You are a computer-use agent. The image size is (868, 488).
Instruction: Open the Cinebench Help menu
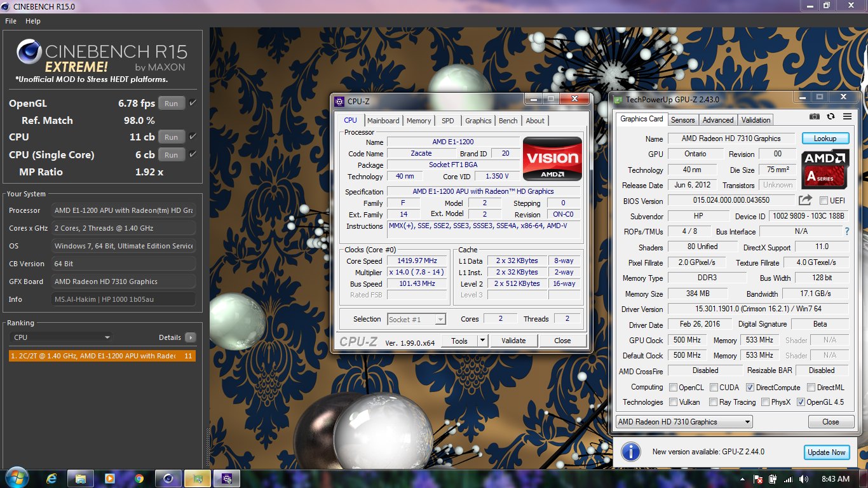[33, 21]
